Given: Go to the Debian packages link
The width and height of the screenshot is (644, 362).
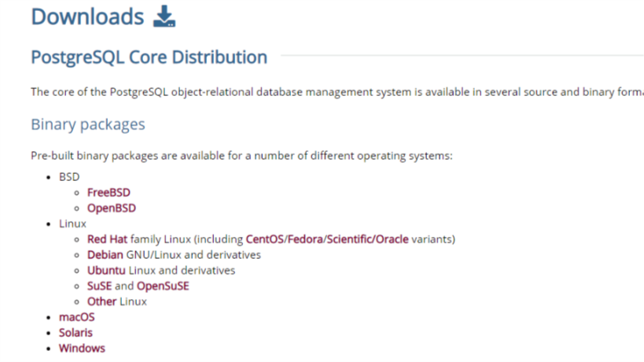Looking at the screenshot, I should point(105,255).
